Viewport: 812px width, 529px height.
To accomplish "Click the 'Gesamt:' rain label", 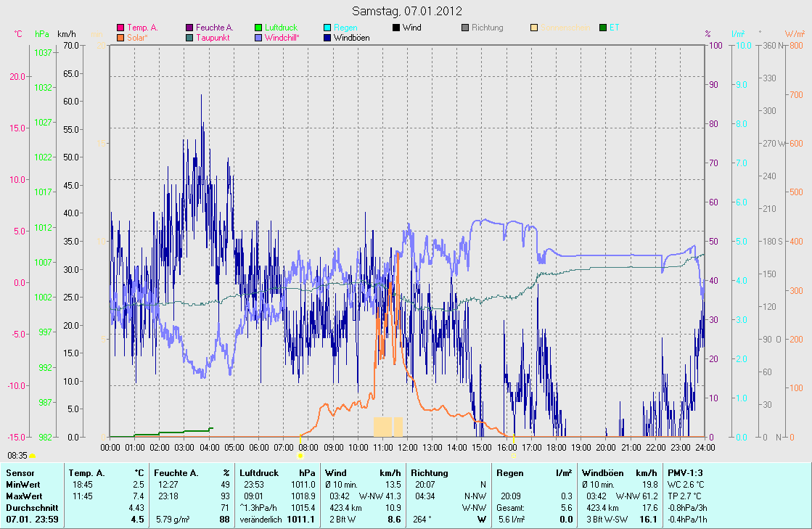I will click(x=510, y=508).
